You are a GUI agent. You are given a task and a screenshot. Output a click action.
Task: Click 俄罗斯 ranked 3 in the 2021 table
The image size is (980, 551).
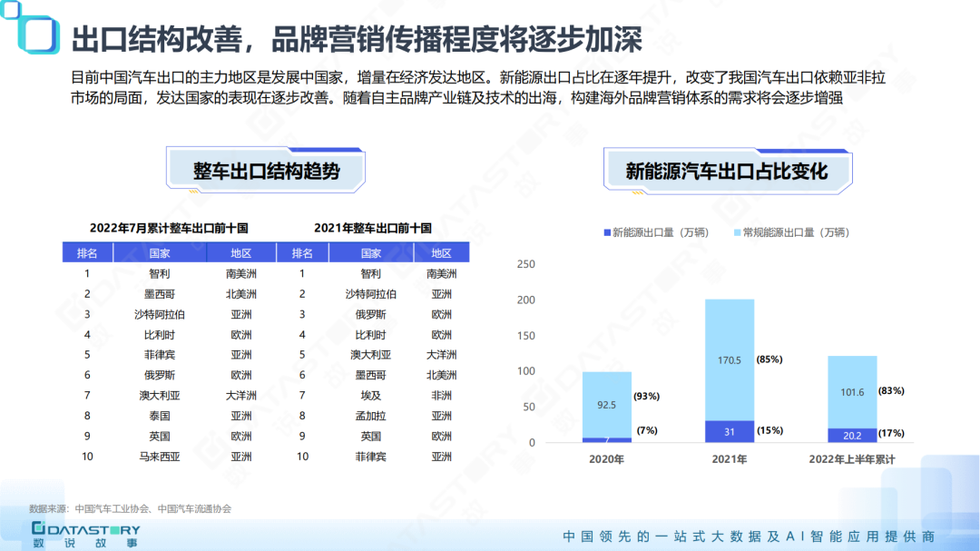tap(370, 315)
